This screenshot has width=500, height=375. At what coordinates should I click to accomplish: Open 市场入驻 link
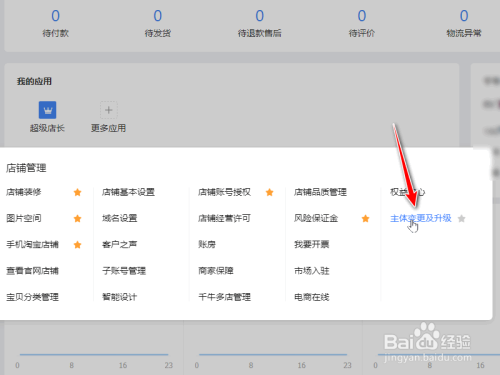coord(312,271)
